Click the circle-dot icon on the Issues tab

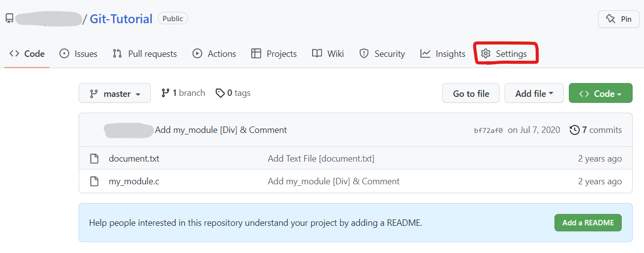pos(64,53)
